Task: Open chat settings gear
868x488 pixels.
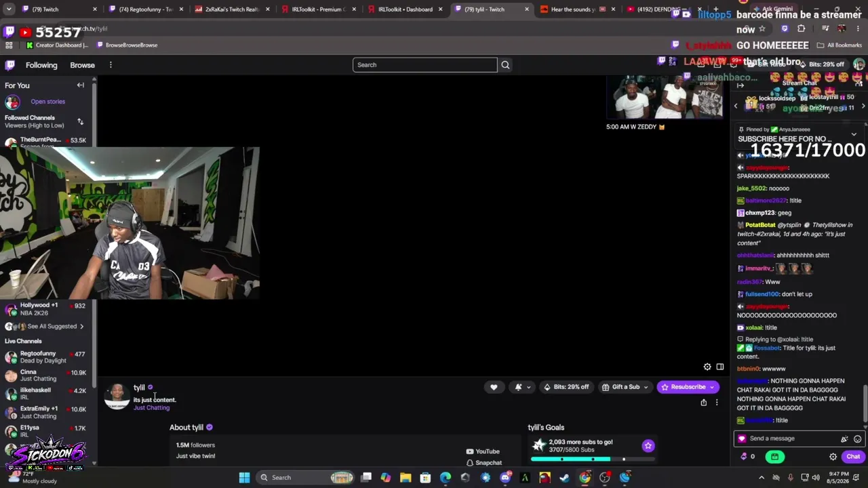Action: point(833,457)
